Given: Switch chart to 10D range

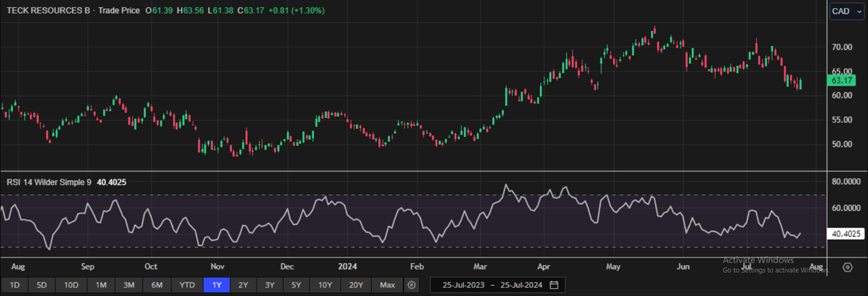Looking at the screenshot, I should [71, 285].
